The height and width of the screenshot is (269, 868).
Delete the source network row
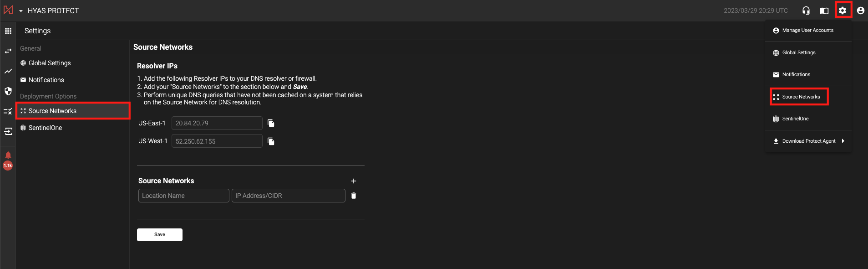coord(354,196)
